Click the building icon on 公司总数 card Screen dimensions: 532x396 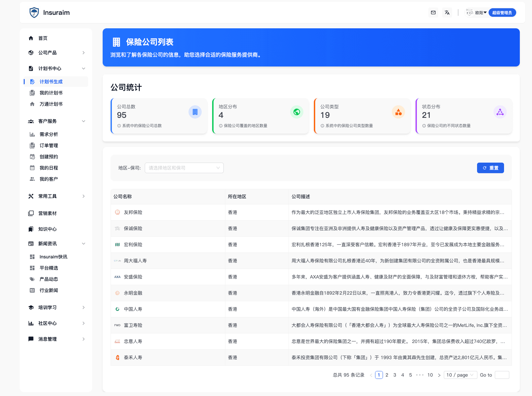coord(195,112)
